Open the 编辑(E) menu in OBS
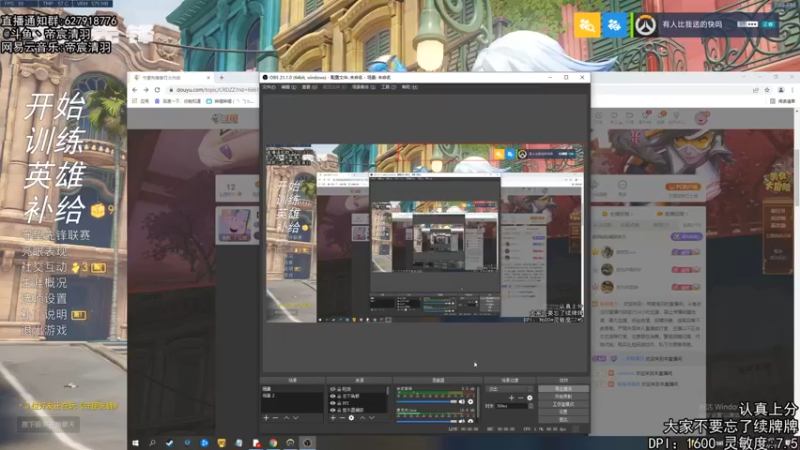This screenshot has width=800, height=450. pyautogui.click(x=288, y=87)
